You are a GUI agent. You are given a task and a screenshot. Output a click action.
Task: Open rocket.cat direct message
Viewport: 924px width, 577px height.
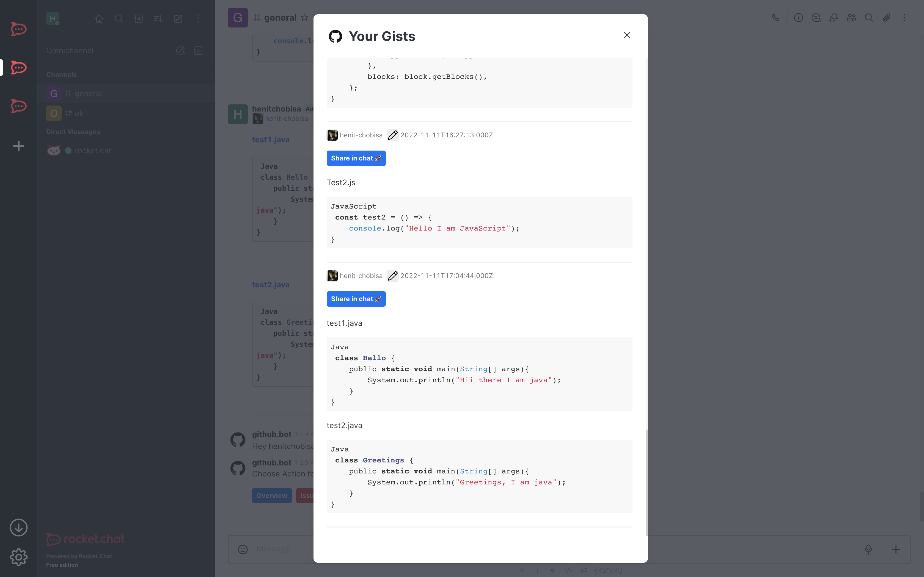tap(92, 151)
